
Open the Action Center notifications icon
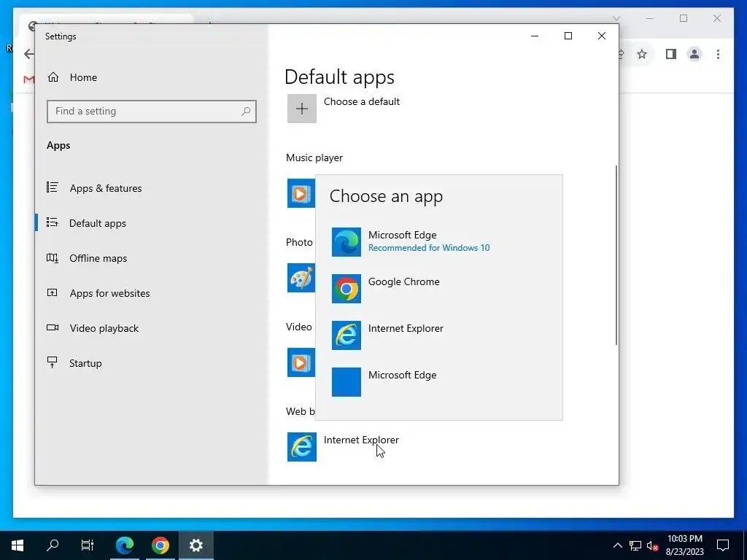click(723, 545)
